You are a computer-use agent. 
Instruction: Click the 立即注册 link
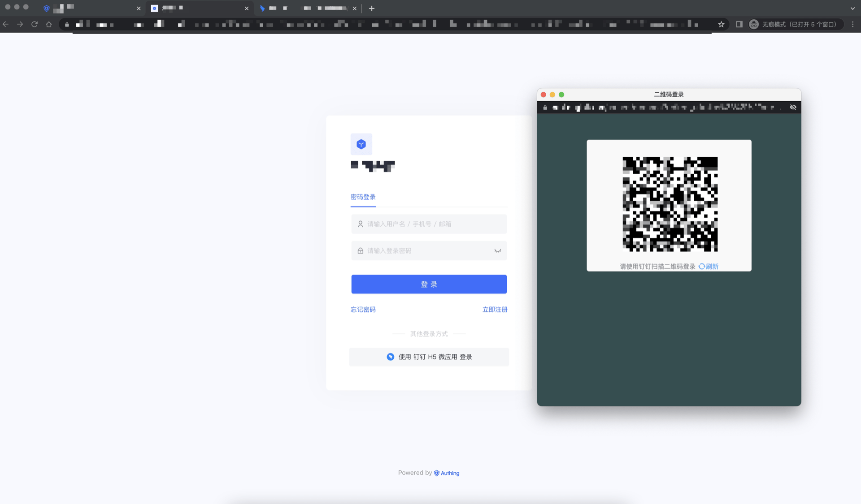click(x=495, y=310)
